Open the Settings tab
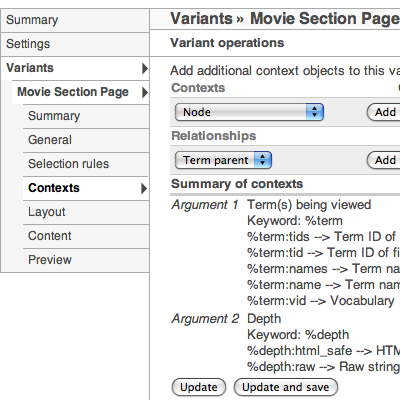 tap(75, 44)
